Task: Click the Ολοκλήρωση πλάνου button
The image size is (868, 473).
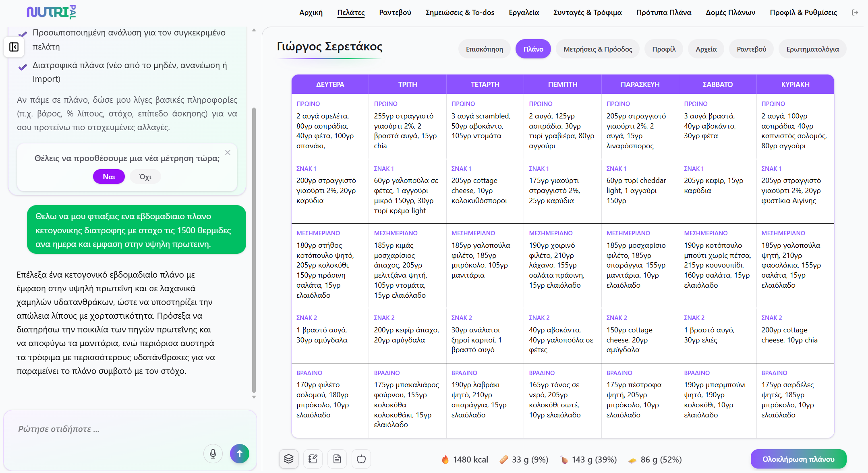Action: coord(798,459)
